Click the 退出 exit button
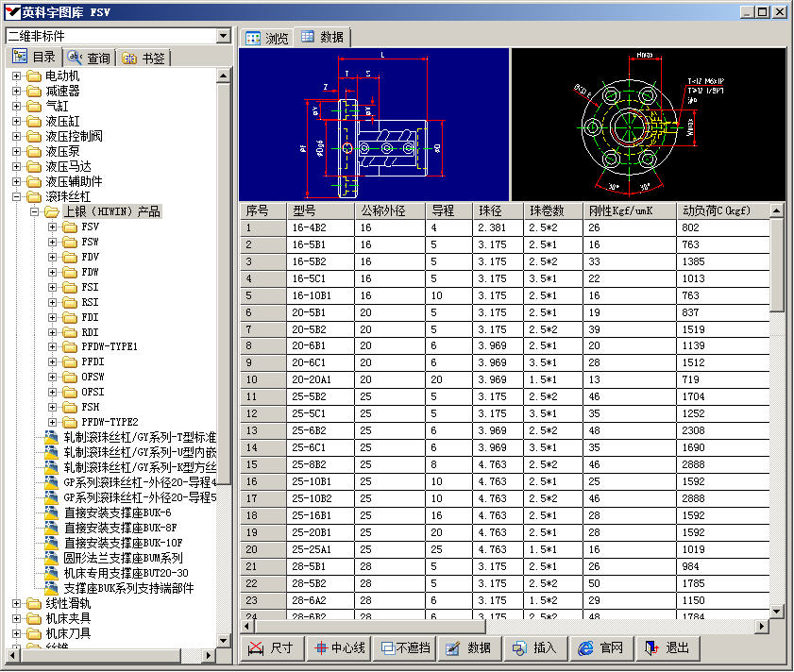The height and width of the screenshot is (672, 794). point(667,648)
